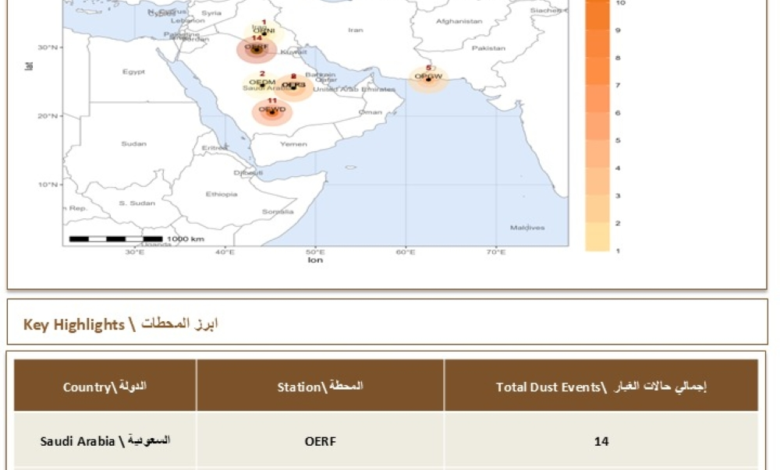The image size is (780, 470).
Task: Click the Egypt label on the map
Action: [134, 72]
